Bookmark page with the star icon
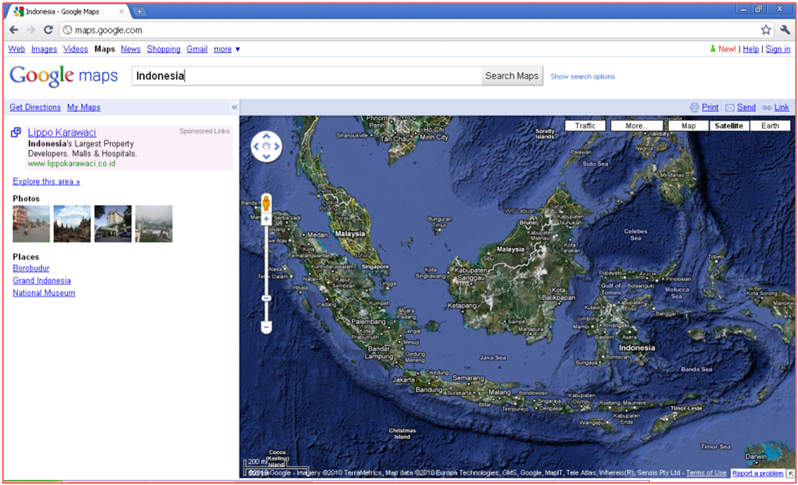This screenshot has height=485, width=798. coord(766,30)
